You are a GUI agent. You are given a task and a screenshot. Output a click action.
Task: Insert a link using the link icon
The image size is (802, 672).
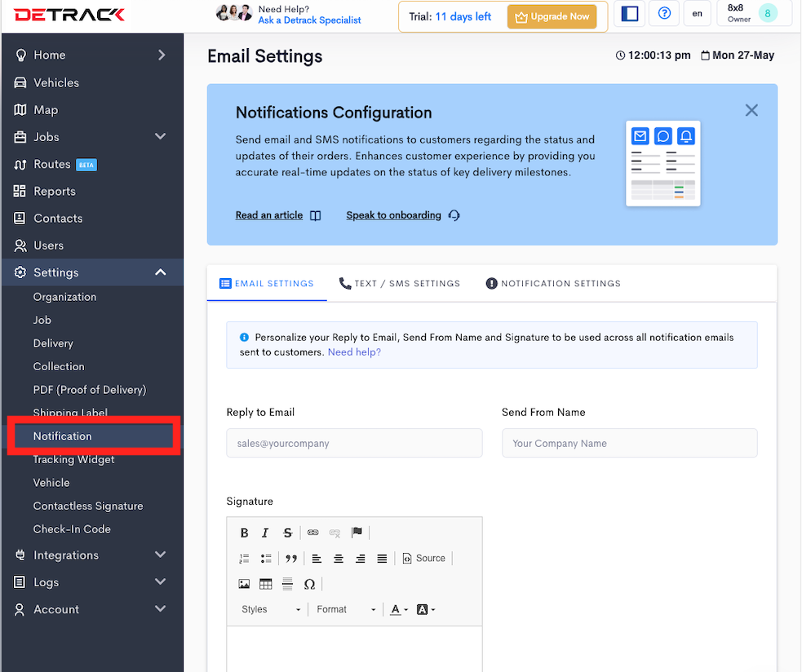pyautogui.click(x=312, y=533)
